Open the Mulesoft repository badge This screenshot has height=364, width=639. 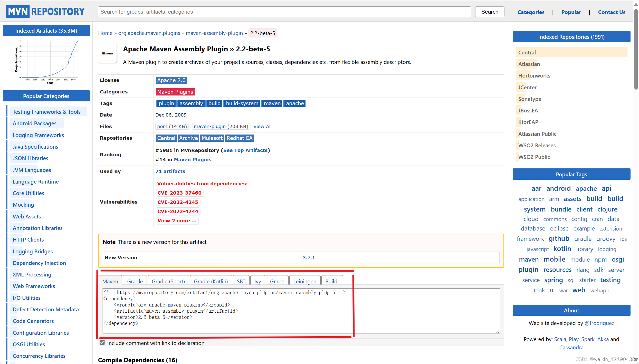coord(212,138)
